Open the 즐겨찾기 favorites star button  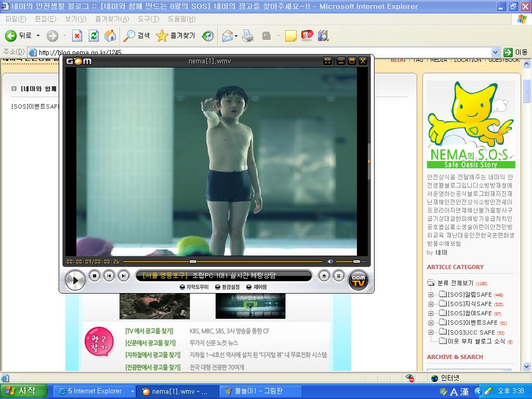coord(176,36)
